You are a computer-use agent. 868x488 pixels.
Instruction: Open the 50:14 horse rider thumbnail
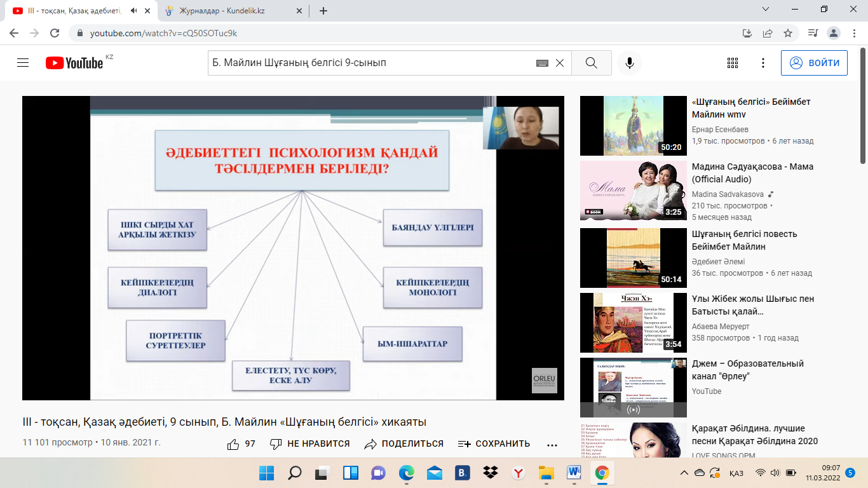634,258
